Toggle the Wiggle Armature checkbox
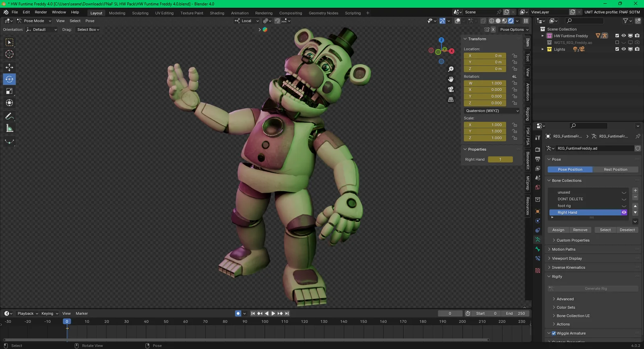644x349 pixels. pyautogui.click(x=554, y=333)
